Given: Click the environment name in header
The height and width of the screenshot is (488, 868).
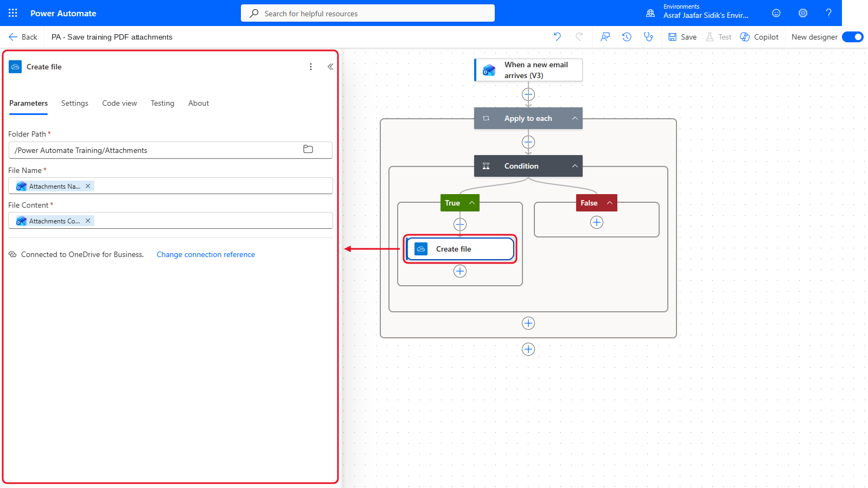Looking at the screenshot, I should (706, 16).
